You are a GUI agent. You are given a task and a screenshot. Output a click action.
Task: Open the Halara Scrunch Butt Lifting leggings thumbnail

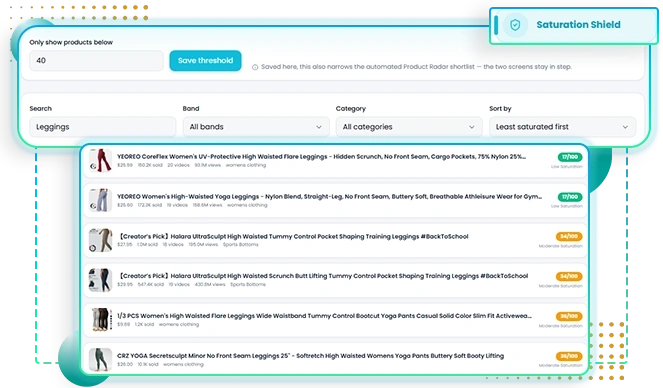(x=100, y=280)
